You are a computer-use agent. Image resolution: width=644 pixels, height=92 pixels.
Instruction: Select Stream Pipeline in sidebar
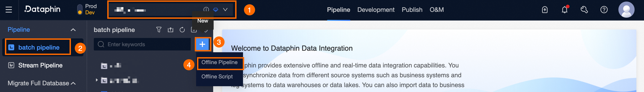pos(40,65)
